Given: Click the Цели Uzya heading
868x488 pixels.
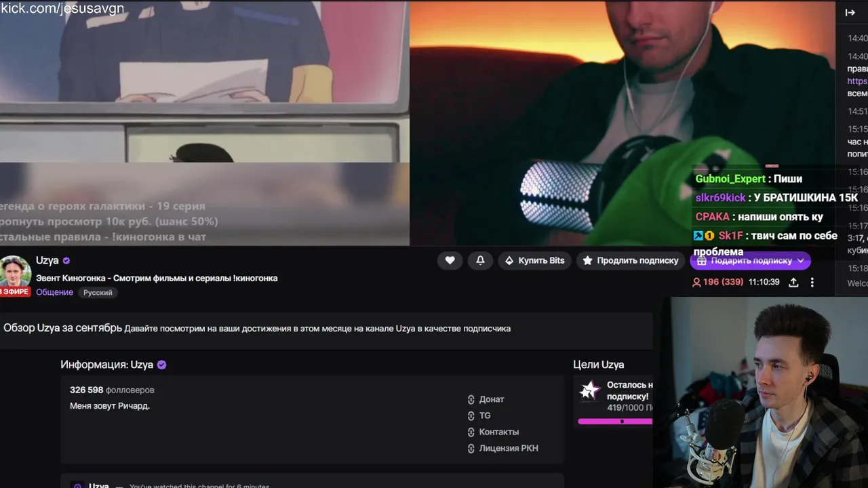Looking at the screenshot, I should click(598, 365).
